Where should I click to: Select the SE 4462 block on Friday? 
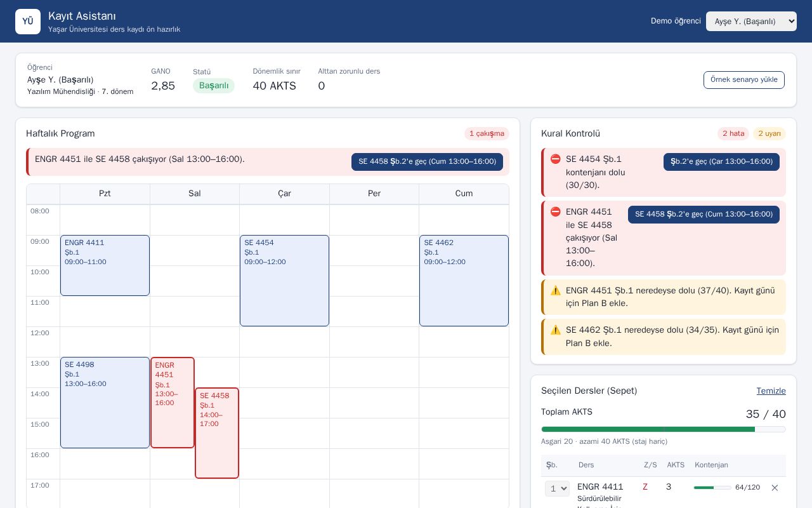pos(464,281)
